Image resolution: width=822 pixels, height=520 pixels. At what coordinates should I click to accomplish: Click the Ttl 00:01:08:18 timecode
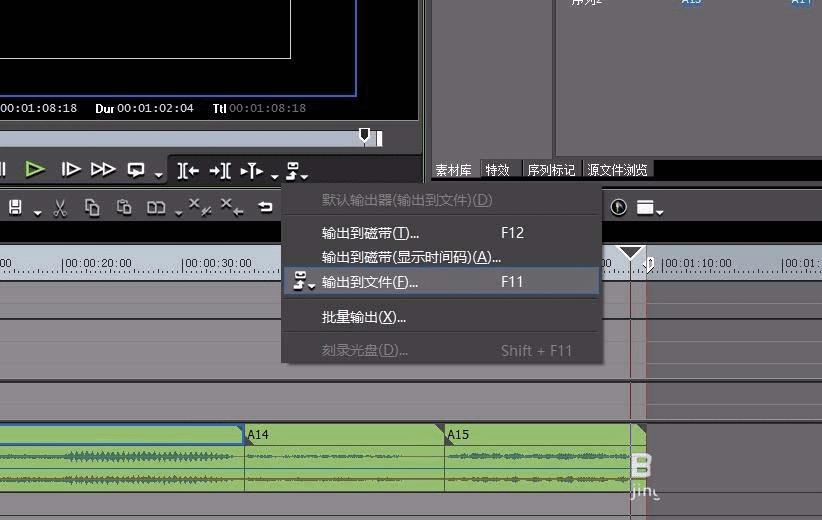(259, 109)
